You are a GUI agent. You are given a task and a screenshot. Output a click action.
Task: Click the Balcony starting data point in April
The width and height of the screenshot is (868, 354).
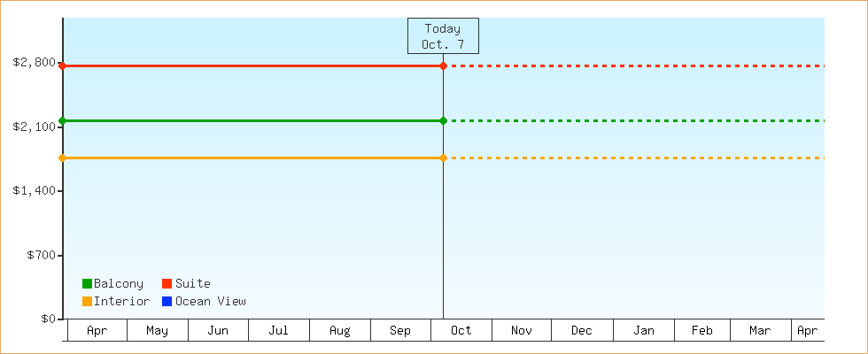click(62, 120)
